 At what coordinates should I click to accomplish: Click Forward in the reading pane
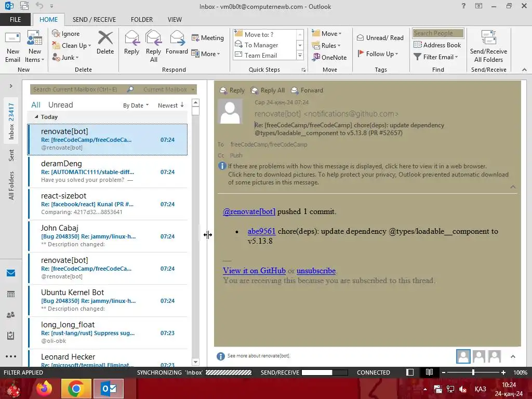pyautogui.click(x=307, y=90)
